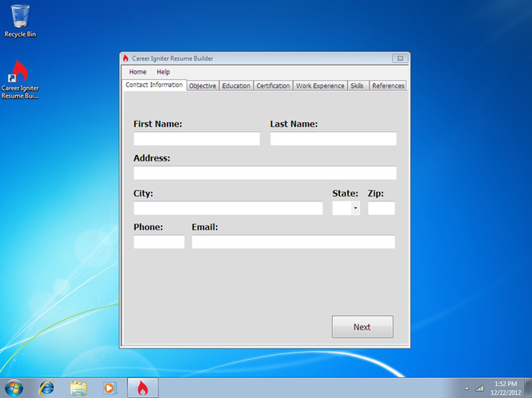Open the Recycle Bin desktop icon
The height and width of the screenshot is (398, 532).
[20, 21]
